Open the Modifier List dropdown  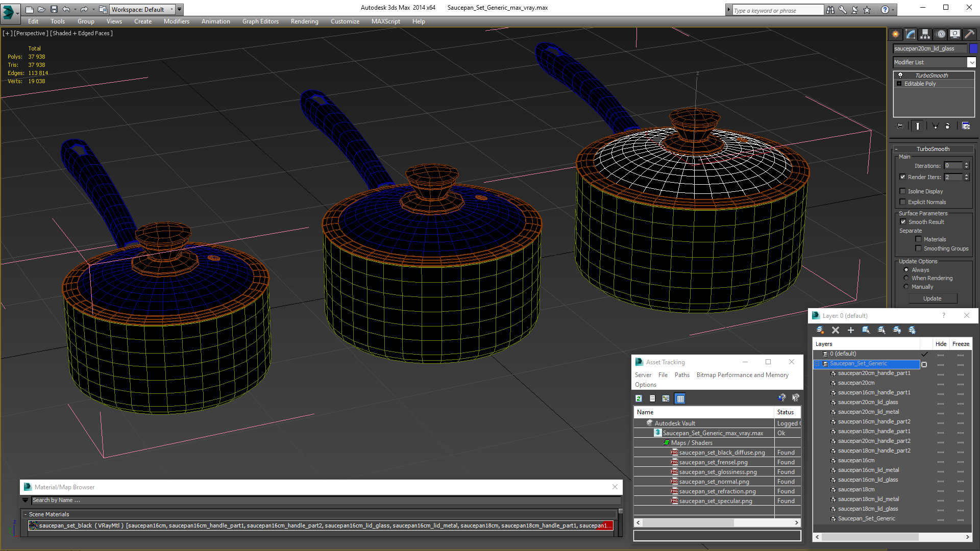(x=971, y=62)
